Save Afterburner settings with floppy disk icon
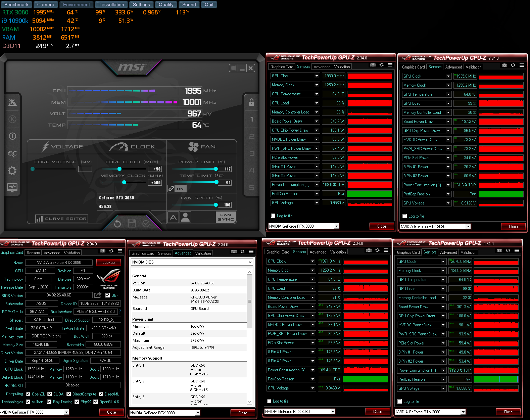The image size is (530, 420). (132, 223)
